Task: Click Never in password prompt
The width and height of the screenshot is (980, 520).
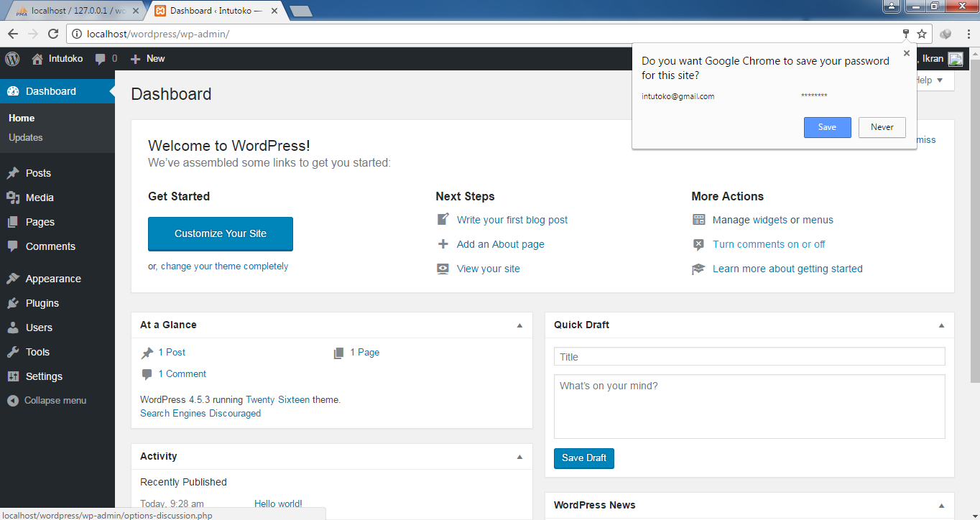Action: [x=882, y=127]
